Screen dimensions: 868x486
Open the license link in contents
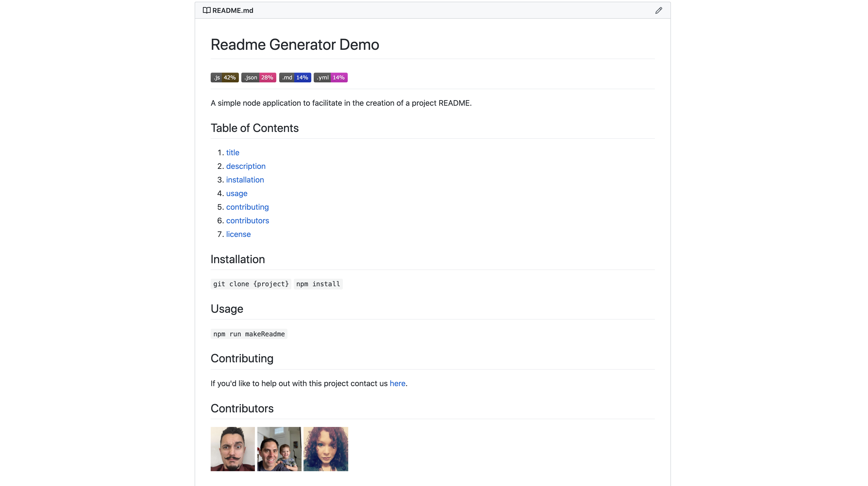(238, 234)
